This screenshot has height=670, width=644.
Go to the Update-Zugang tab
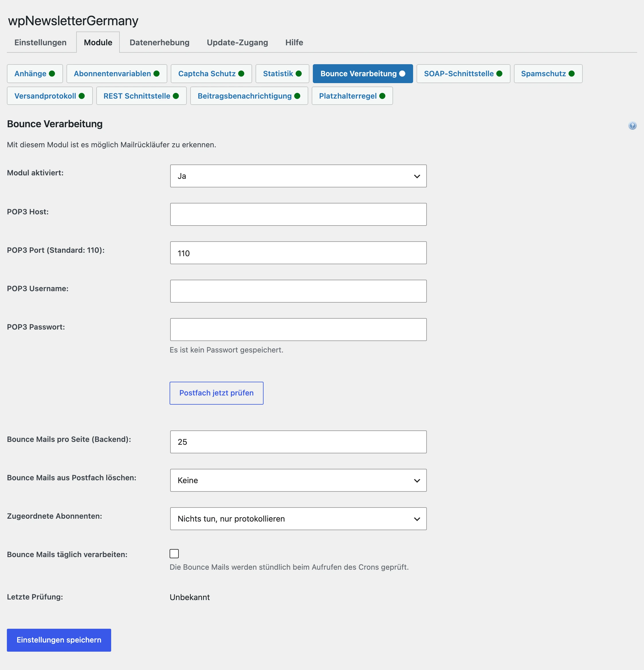237,42
